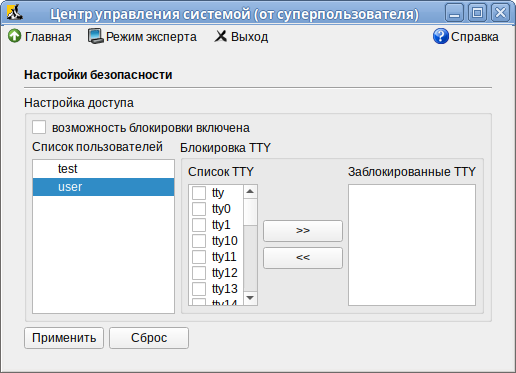Click the green Home arrow icon
Viewport: 516px width, 373px height.
14,36
